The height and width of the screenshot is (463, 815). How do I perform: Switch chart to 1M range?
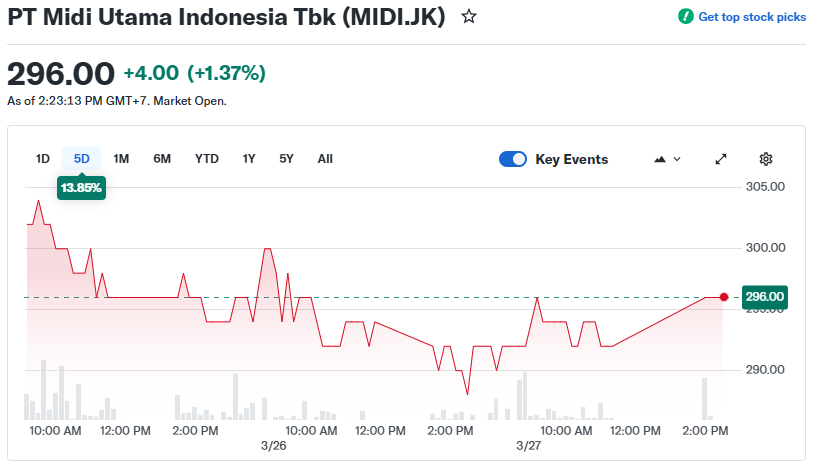tap(121, 159)
